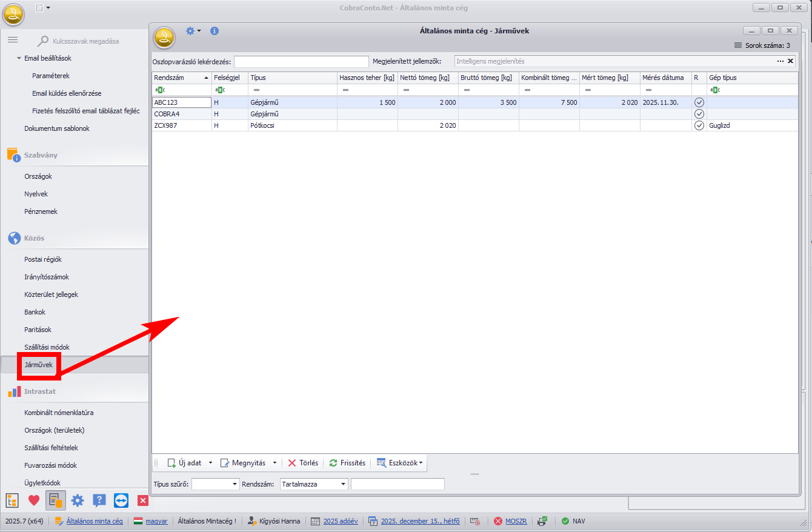The width and height of the screenshot is (812, 532).
Task: Open the hamburger menu above the sidebar
Action: coord(12,40)
